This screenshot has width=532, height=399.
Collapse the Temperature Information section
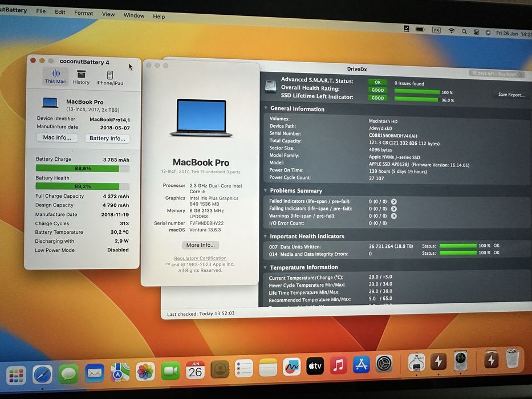pyautogui.click(x=265, y=267)
